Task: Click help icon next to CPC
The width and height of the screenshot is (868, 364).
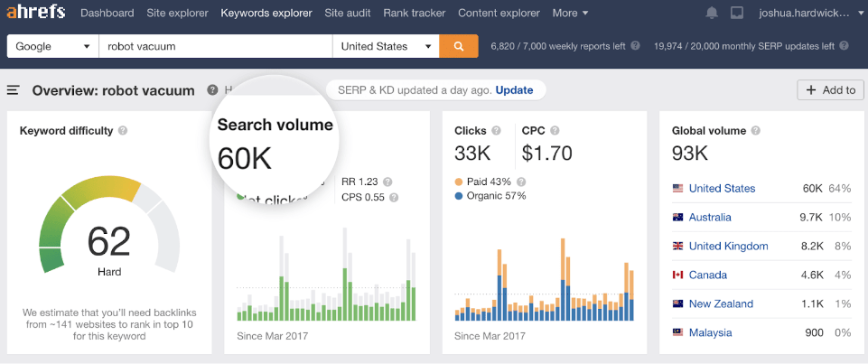Action: (x=554, y=131)
